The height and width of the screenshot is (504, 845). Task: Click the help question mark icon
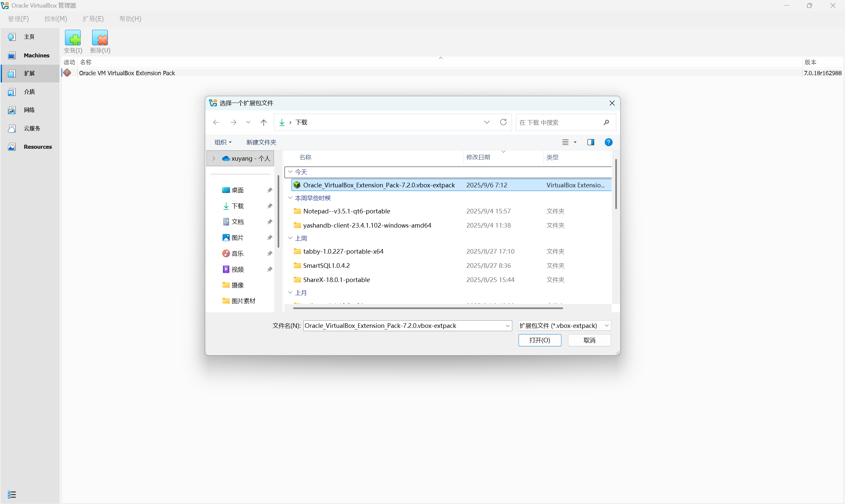pos(608,142)
